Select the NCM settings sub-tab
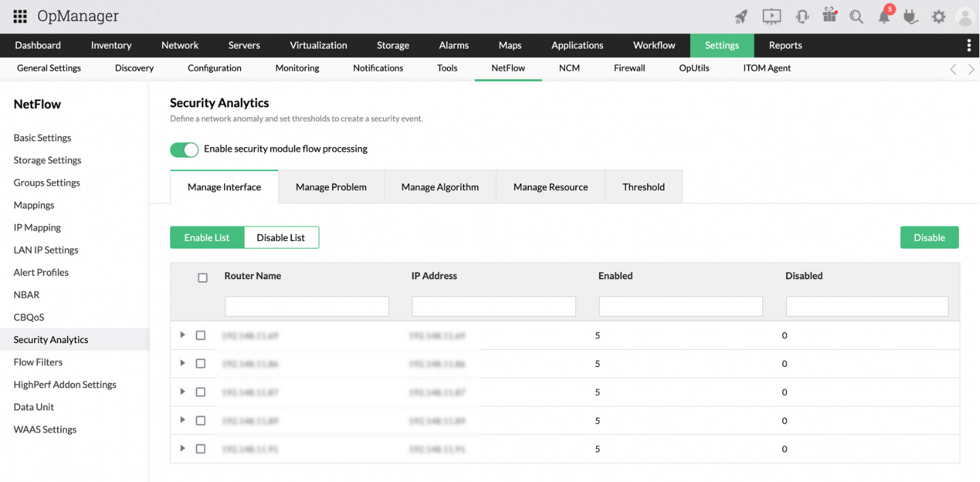 pyautogui.click(x=570, y=68)
